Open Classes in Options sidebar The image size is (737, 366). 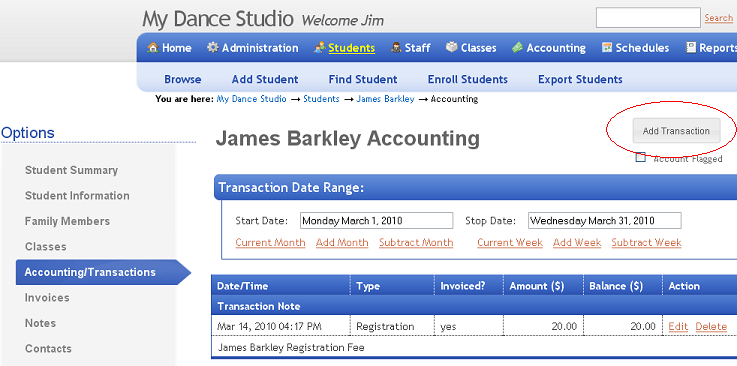[46, 247]
